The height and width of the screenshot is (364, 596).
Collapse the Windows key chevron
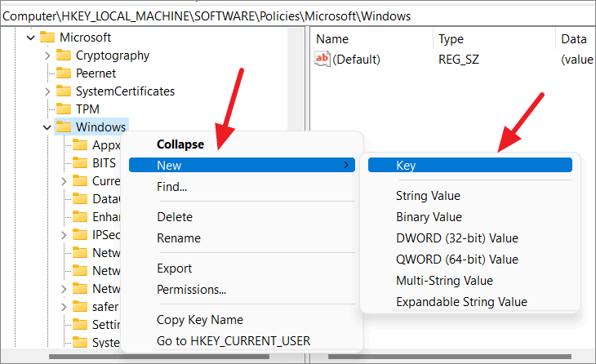click(47, 127)
